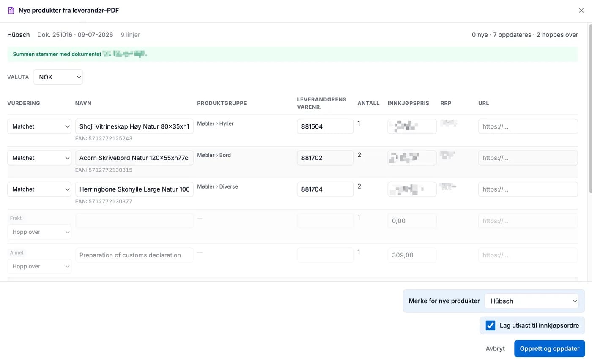This screenshot has width=592, height=364.
Task: Edit the Herringbone Skohylle name field
Action: [x=134, y=189]
